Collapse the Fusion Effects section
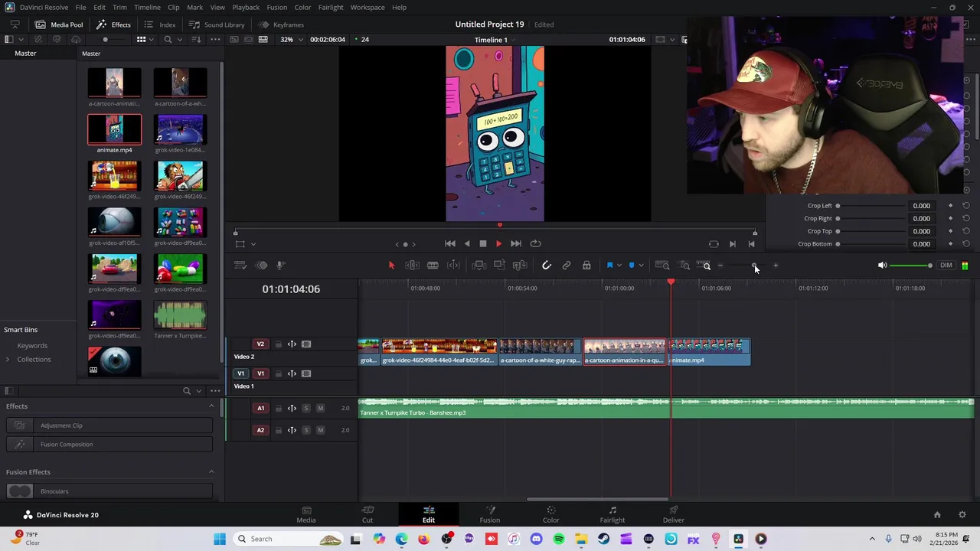 [211, 471]
